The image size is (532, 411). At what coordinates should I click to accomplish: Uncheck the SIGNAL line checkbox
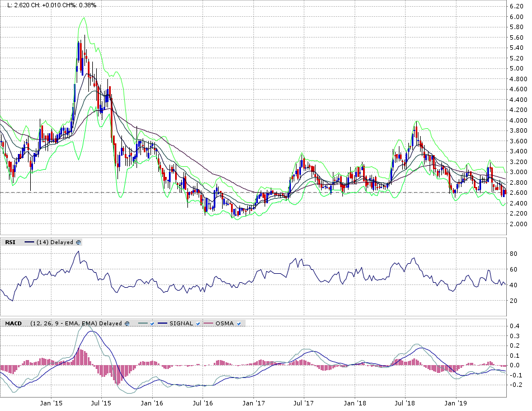point(198,323)
